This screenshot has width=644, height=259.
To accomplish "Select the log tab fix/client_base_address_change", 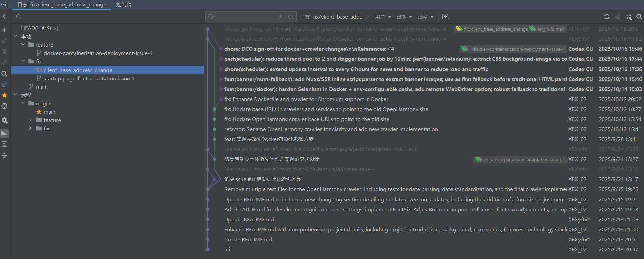I will point(62,5).
